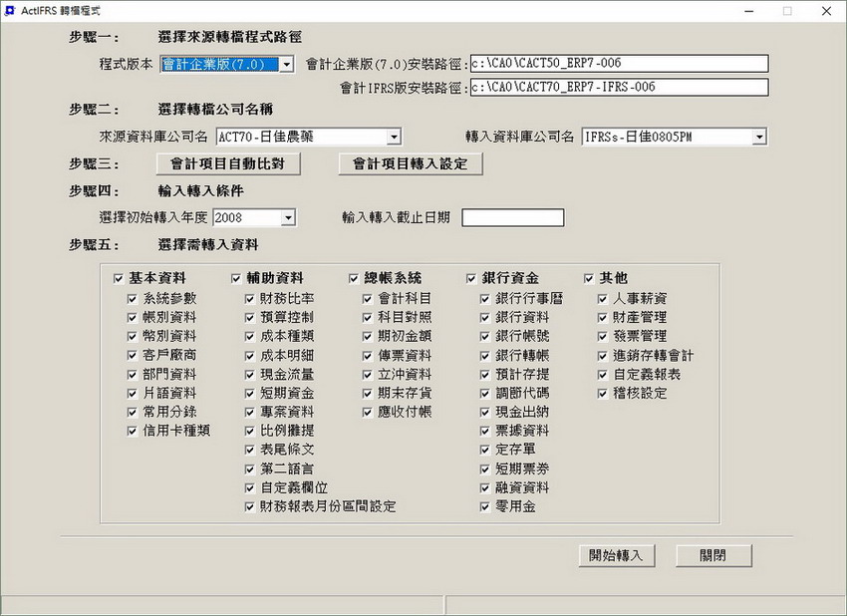Uncheck the 人事薪資 checkbox
Viewport: 847px width, 616px height.
click(x=602, y=298)
